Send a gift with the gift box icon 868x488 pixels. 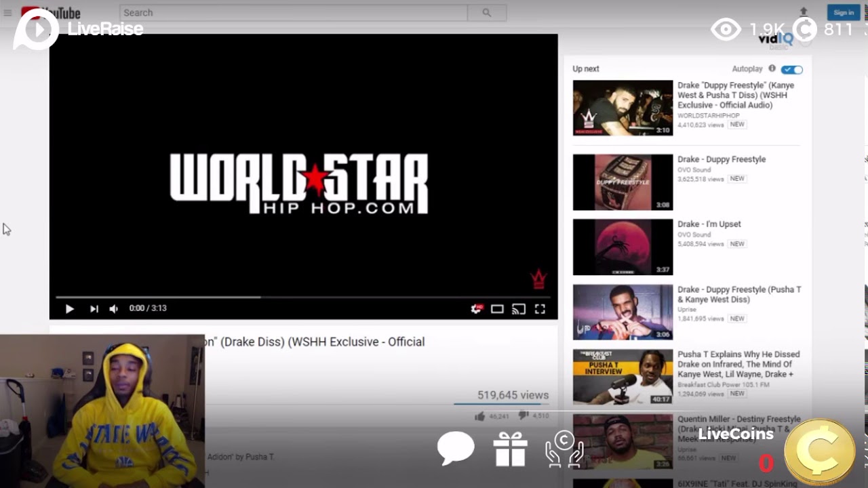[x=511, y=449]
